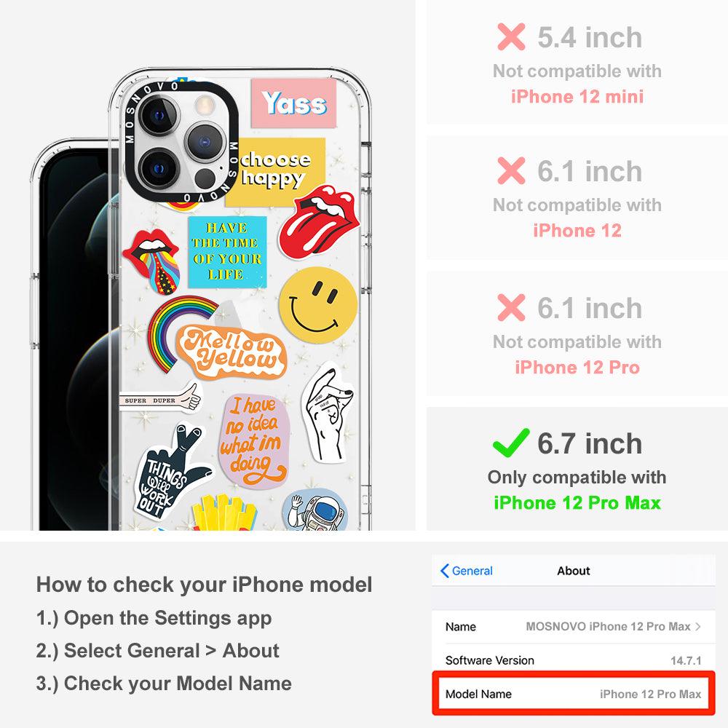Go back to General settings
Screen dimensions: 728x728
(x=467, y=571)
